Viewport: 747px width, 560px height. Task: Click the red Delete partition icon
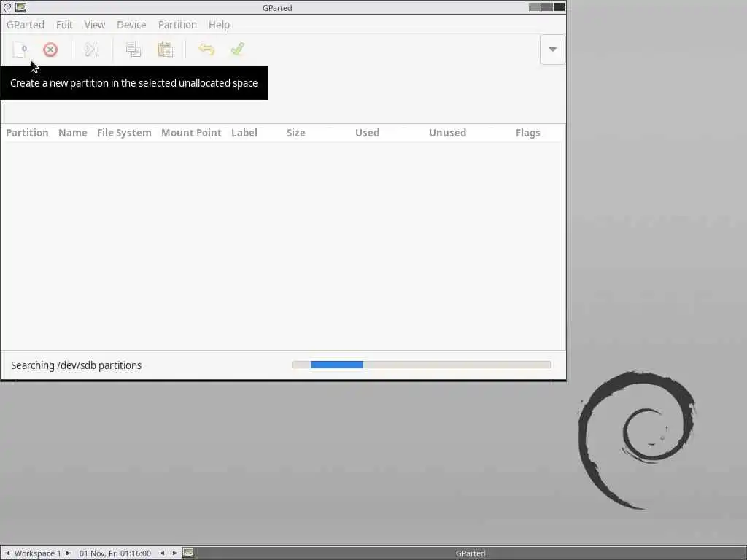pyautogui.click(x=50, y=50)
